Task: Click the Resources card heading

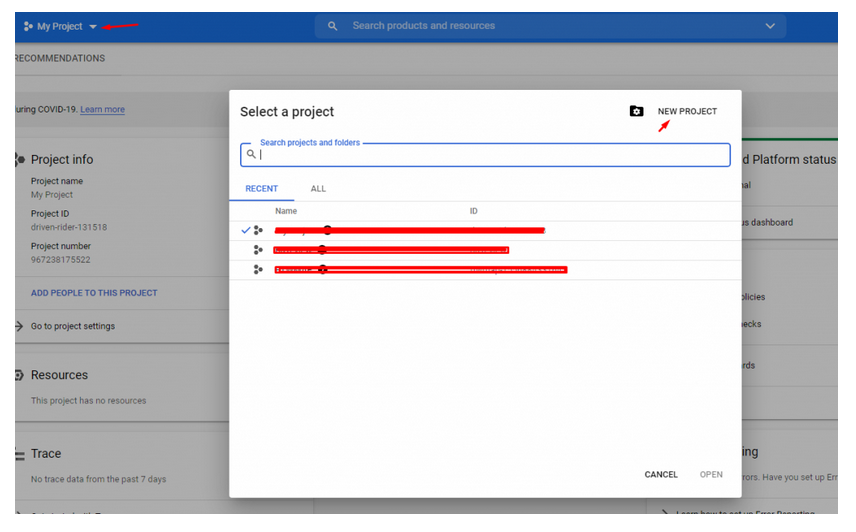Action: (60, 375)
